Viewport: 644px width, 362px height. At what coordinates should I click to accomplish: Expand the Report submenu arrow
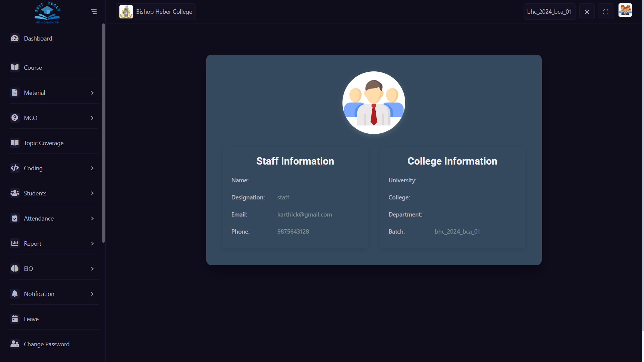92,244
